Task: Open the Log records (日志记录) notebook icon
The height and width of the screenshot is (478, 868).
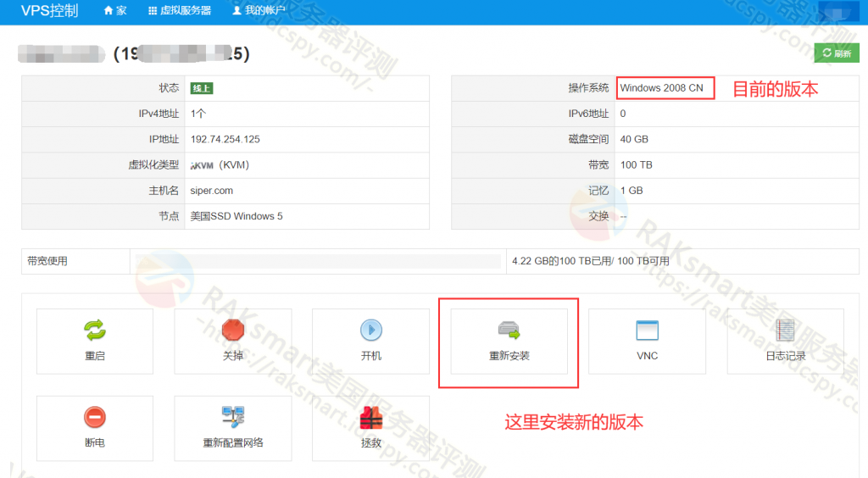Action: (785, 331)
